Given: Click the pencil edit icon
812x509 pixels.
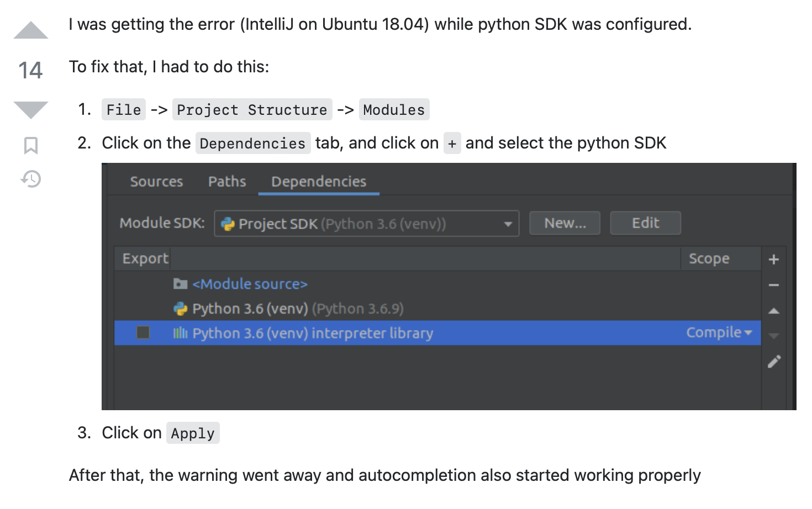Looking at the screenshot, I should (x=774, y=362).
